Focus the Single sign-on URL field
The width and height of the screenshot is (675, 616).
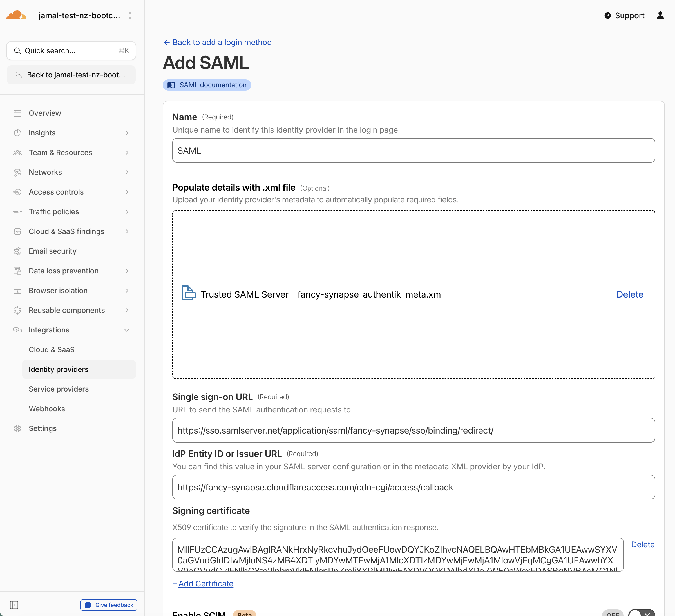414,430
